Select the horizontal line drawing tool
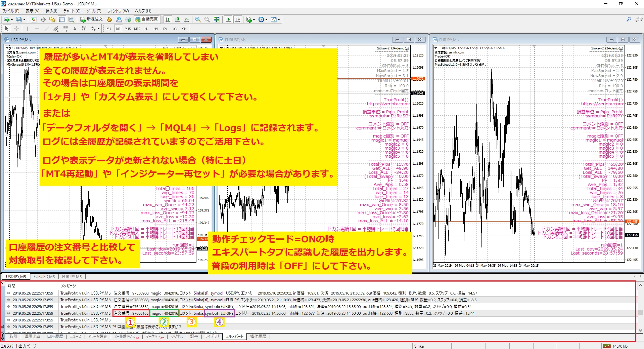The image size is (644, 349). (37, 29)
